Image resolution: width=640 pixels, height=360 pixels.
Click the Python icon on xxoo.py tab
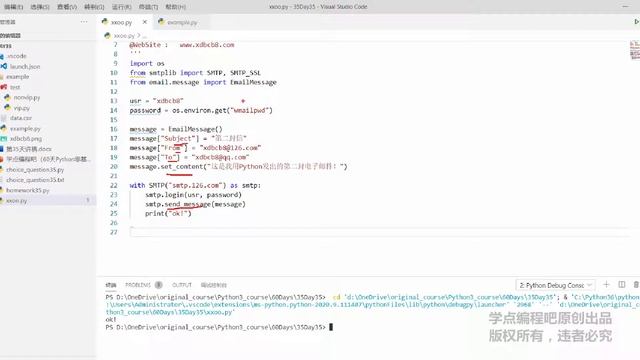[x=105, y=22]
